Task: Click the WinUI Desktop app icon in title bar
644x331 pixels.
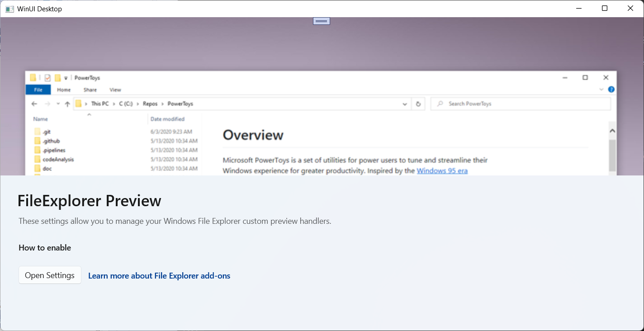Action: tap(9, 9)
